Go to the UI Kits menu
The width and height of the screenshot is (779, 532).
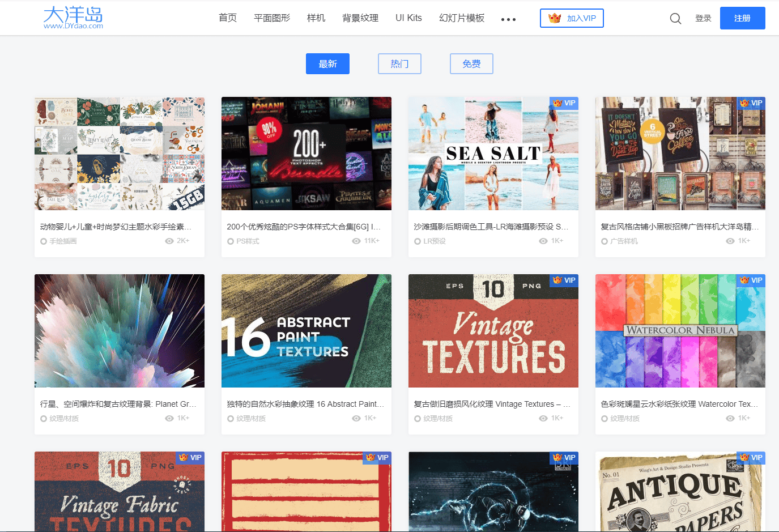coord(408,18)
